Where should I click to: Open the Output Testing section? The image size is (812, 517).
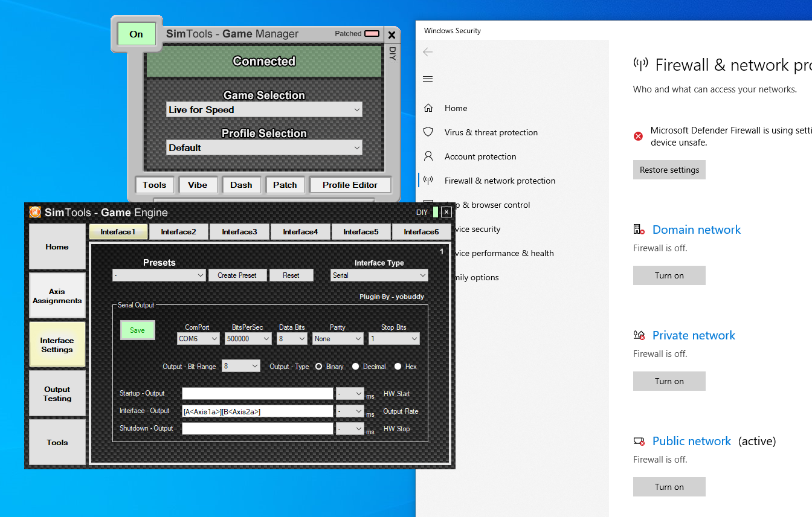click(x=57, y=394)
